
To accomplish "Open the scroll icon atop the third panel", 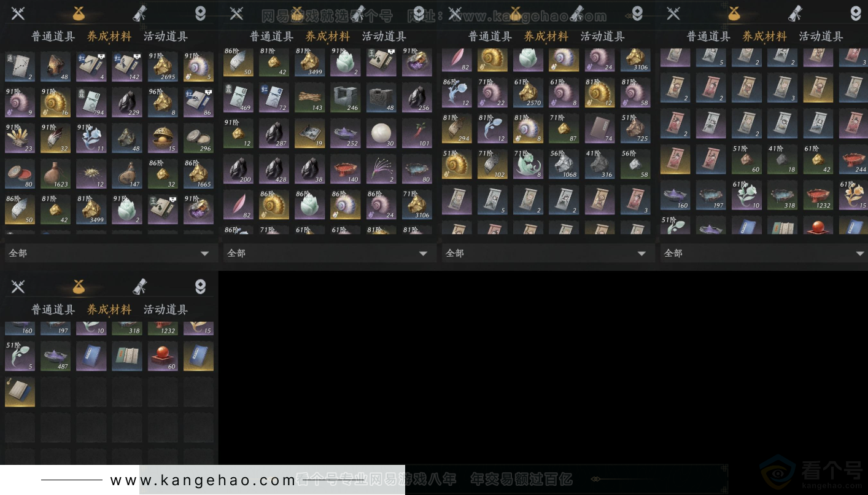I will 576,12.
